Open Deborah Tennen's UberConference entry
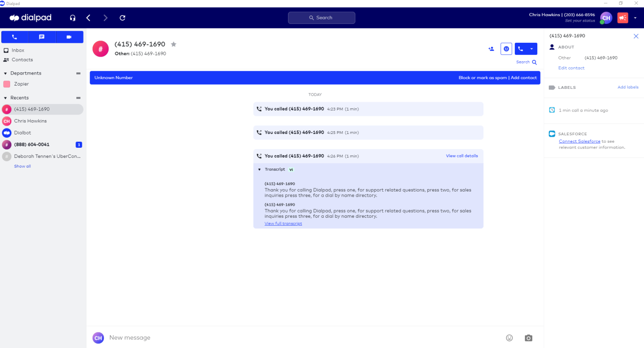Screen dimensions: 644x348 coord(42,157)
